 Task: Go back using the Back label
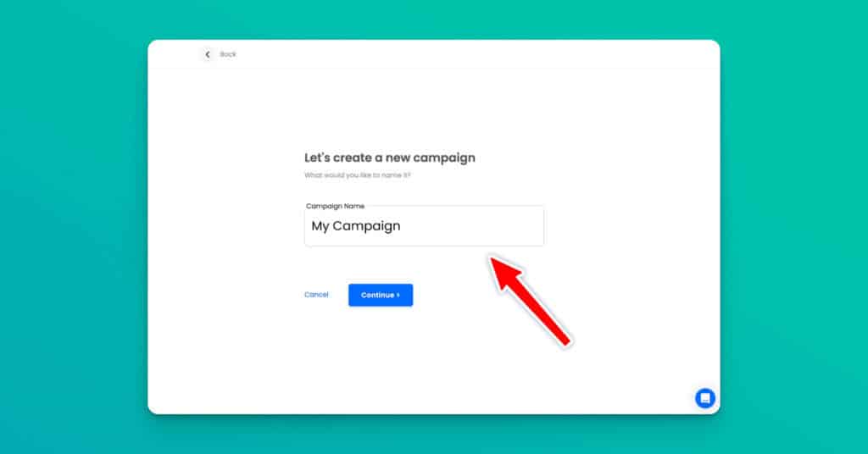click(x=228, y=54)
